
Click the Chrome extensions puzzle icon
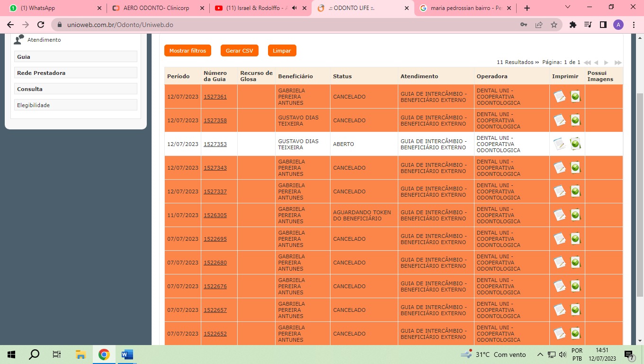tap(573, 25)
